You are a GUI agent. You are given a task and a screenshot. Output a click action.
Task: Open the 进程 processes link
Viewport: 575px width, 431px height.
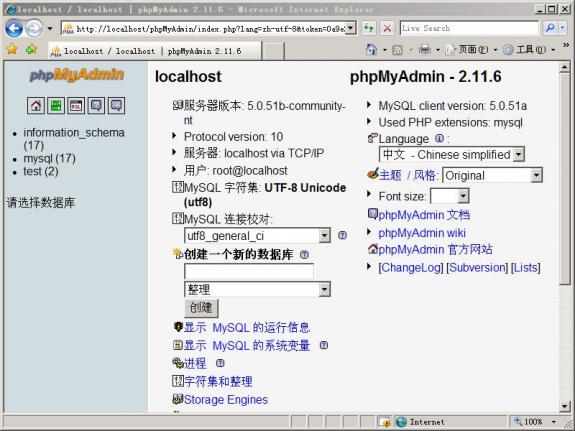coord(195,363)
